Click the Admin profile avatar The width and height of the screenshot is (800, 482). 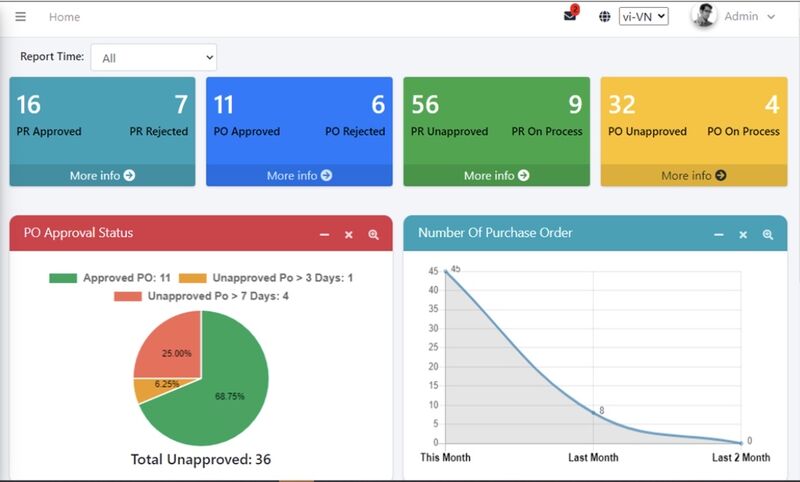704,16
